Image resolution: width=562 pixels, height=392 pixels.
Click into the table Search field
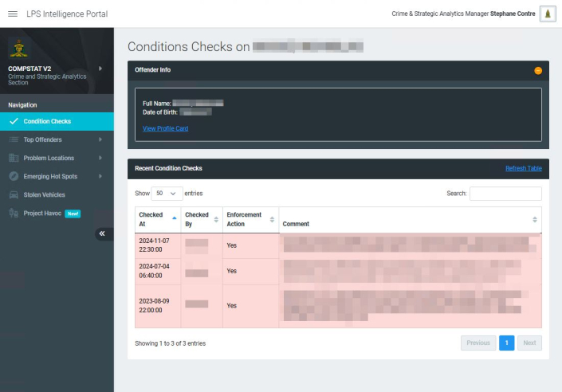pyautogui.click(x=505, y=194)
